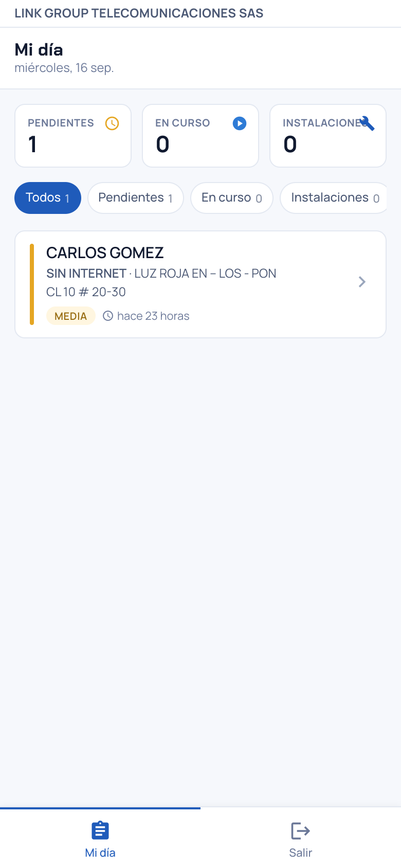Image resolution: width=401 pixels, height=868 pixels.
Task: Click the address CL 10 # 20-30
Action: [x=86, y=292]
